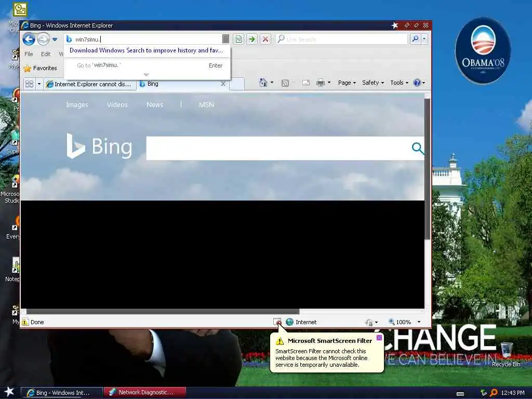Open the Safety menu
The height and width of the screenshot is (399, 532).
(x=373, y=83)
